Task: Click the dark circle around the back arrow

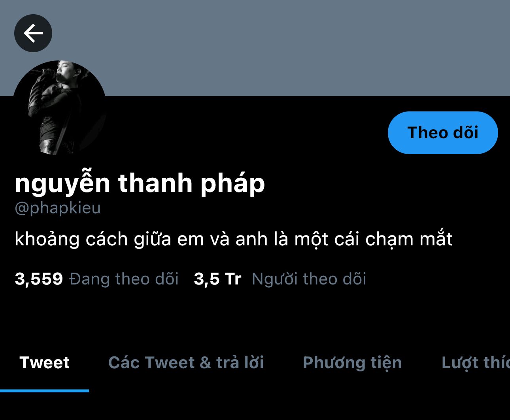Action: [x=33, y=33]
